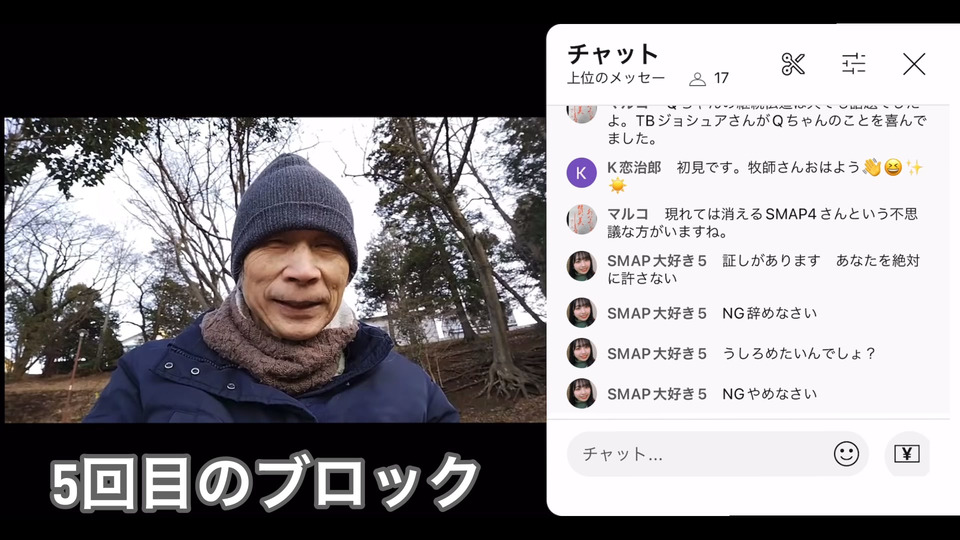Click マルコ's avatar beside SMAP4 message
Viewport: 960px width, 540px height.
coord(581,220)
